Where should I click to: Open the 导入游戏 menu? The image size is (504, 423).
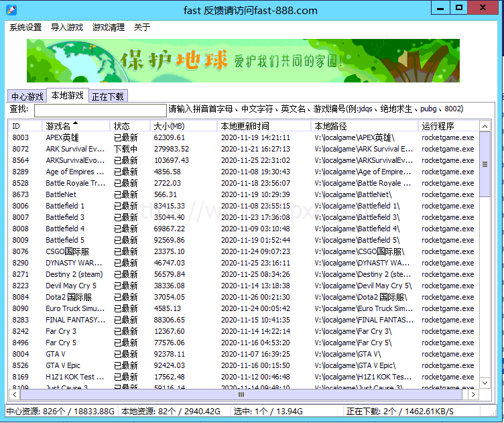[67, 27]
